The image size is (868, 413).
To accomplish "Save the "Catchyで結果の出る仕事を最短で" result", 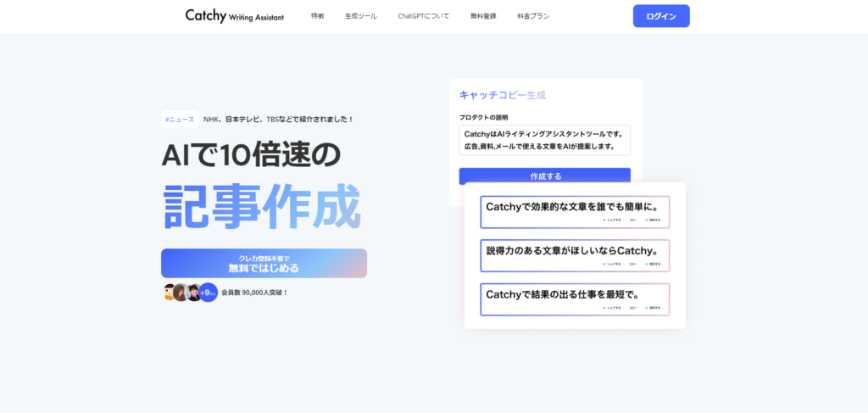I will pos(654,308).
